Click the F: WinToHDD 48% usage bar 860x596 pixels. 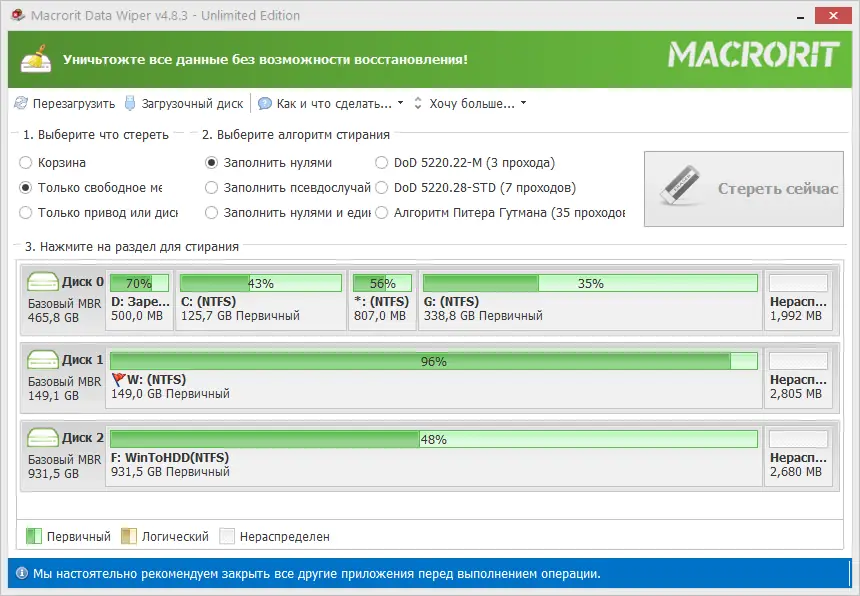[434, 439]
